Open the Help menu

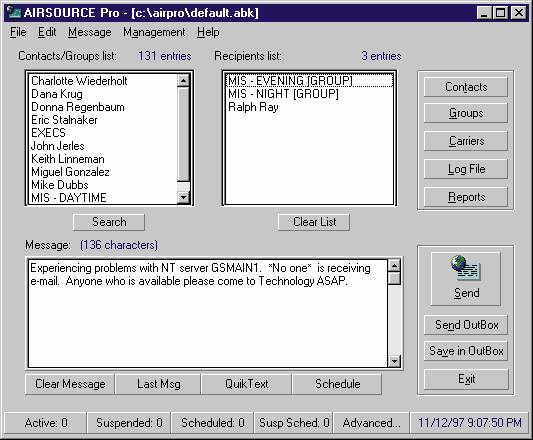[208, 32]
